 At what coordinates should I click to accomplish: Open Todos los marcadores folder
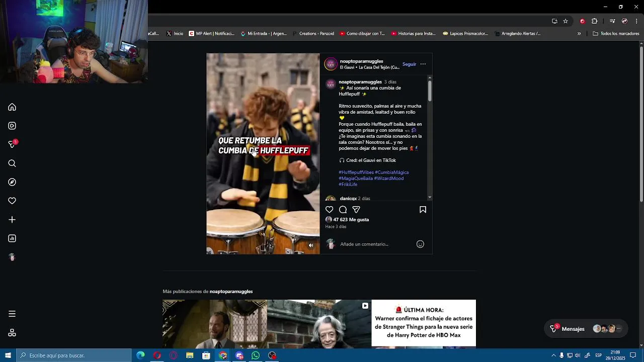click(616, 34)
